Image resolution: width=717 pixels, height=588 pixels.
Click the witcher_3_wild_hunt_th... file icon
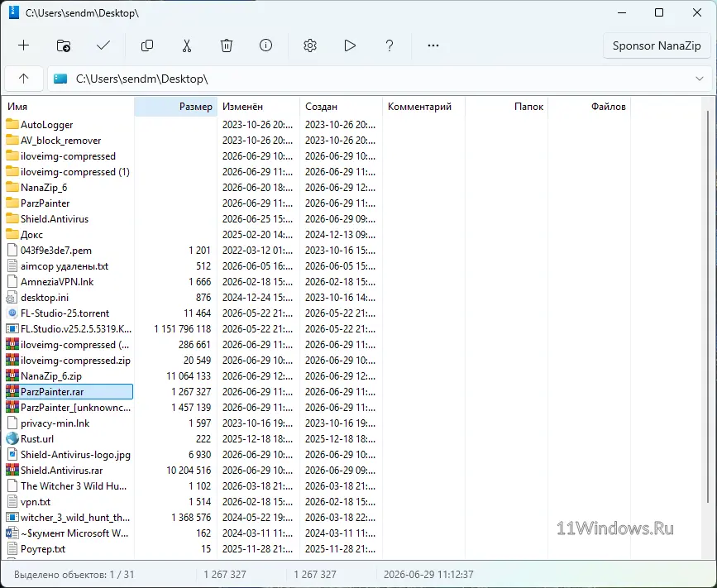[x=12, y=518]
